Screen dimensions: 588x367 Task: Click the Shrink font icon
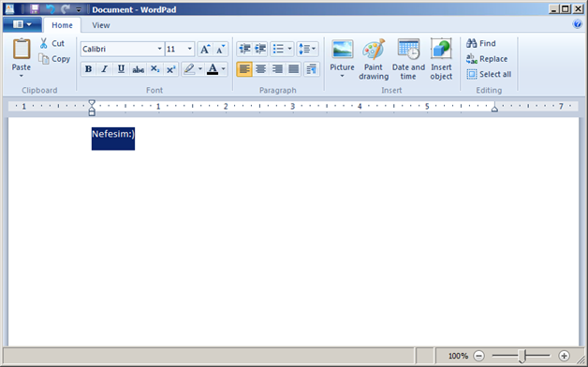pos(221,49)
